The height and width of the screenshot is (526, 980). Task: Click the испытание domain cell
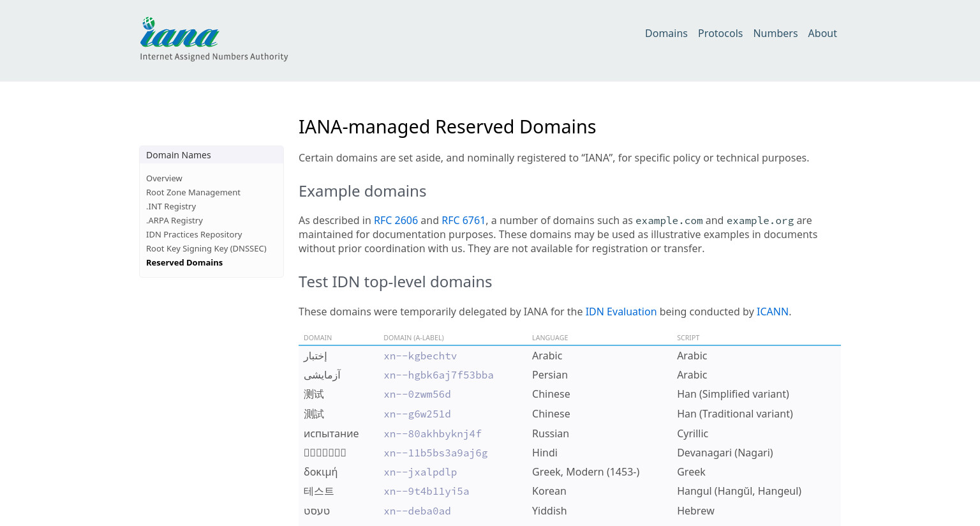coord(331,433)
